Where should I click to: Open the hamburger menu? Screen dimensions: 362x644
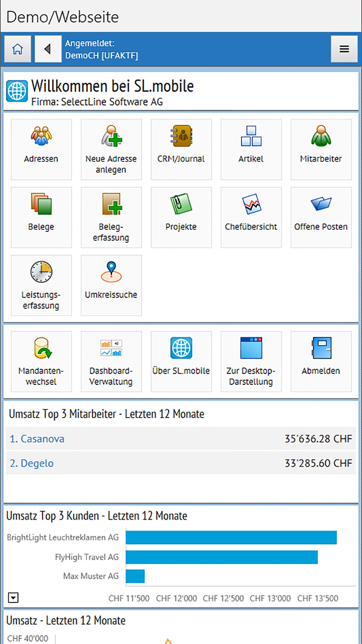(x=344, y=49)
